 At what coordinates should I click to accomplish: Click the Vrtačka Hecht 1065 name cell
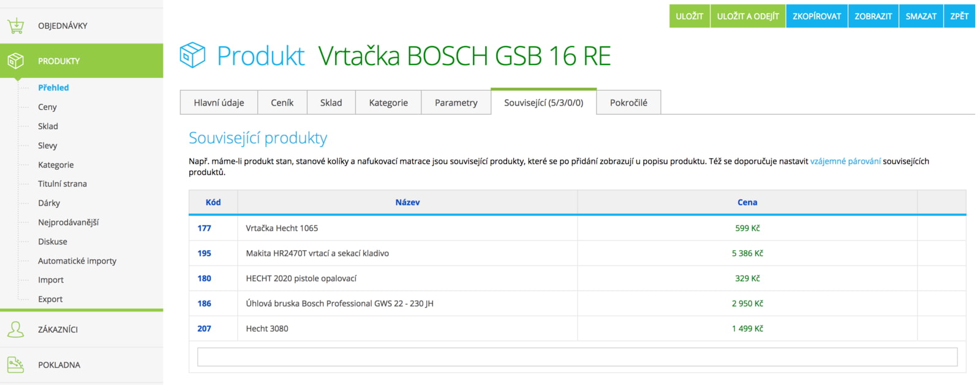[x=407, y=228]
